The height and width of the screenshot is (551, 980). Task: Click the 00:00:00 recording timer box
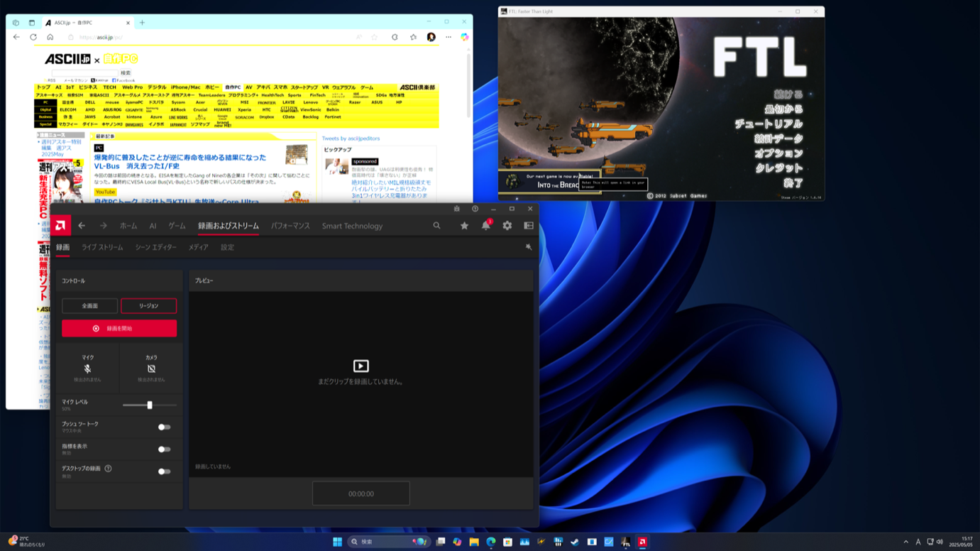(x=361, y=493)
